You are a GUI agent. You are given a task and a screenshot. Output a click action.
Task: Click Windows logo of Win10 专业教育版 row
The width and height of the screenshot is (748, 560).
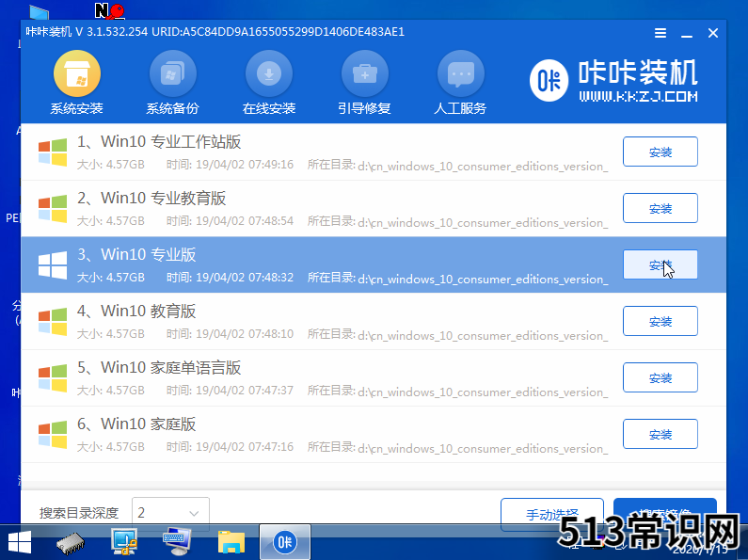[x=53, y=208]
